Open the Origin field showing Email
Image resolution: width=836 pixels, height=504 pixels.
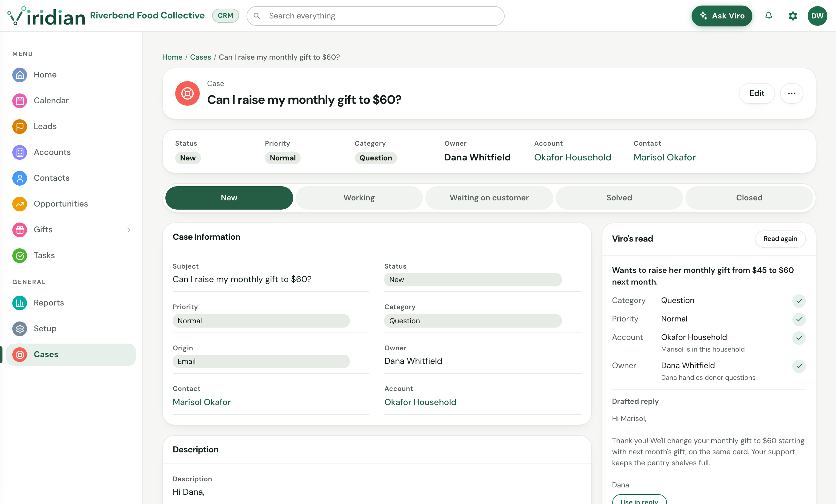click(261, 361)
